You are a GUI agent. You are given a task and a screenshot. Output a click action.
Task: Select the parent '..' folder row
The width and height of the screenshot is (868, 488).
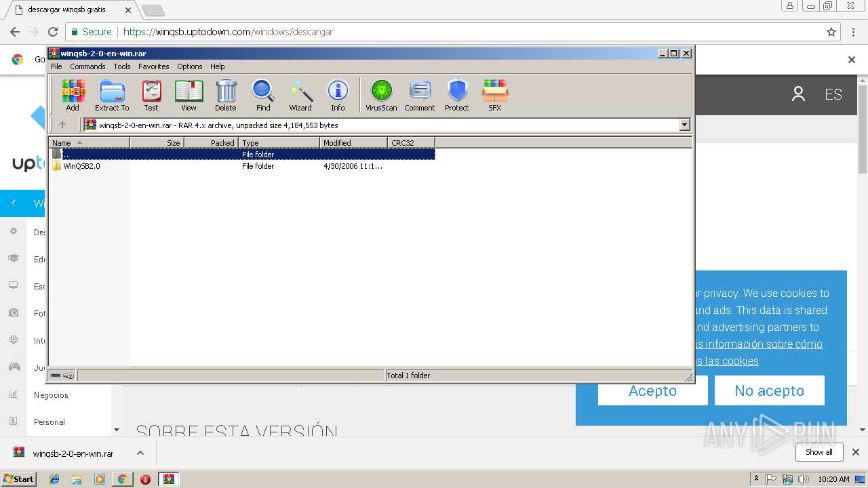point(242,155)
